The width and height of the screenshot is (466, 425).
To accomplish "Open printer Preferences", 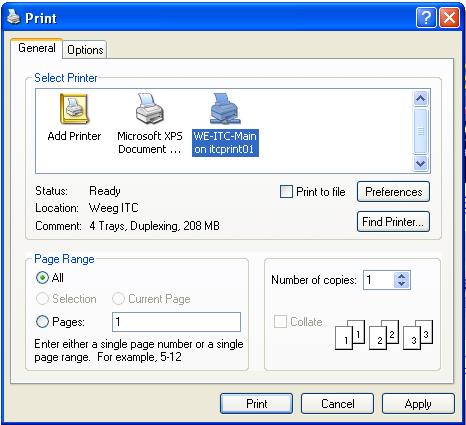I will pos(393,192).
